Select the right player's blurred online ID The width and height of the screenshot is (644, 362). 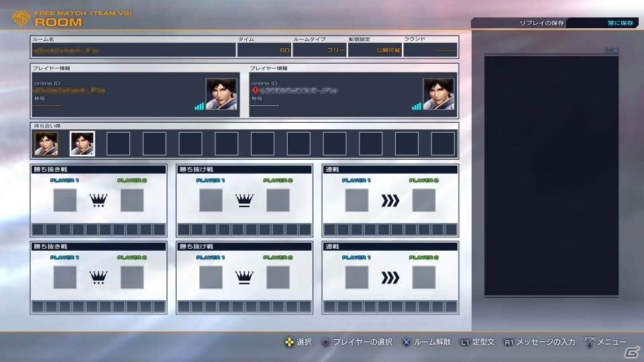(x=299, y=90)
